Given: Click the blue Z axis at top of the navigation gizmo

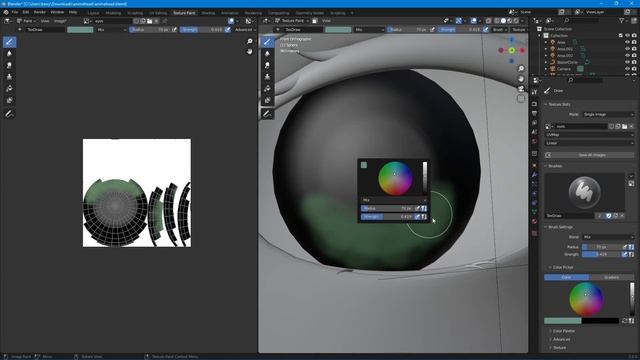Looking at the screenshot, I should [x=511, y=40].
